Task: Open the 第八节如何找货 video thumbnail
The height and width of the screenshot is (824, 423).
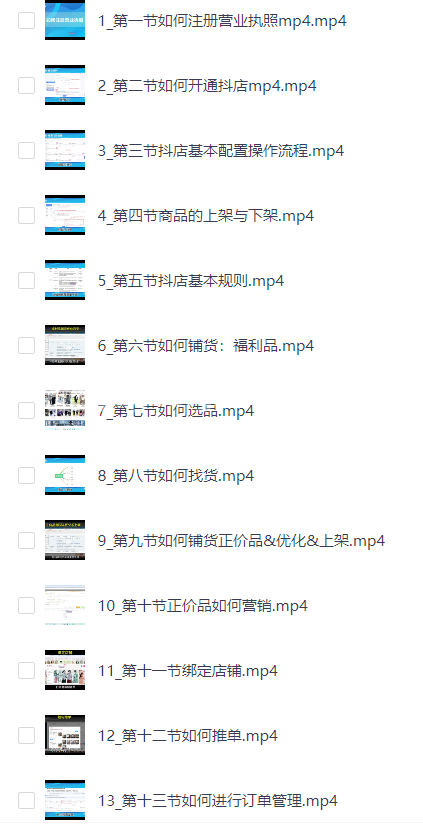Action: pyautogui.click(x=65, y=475)
